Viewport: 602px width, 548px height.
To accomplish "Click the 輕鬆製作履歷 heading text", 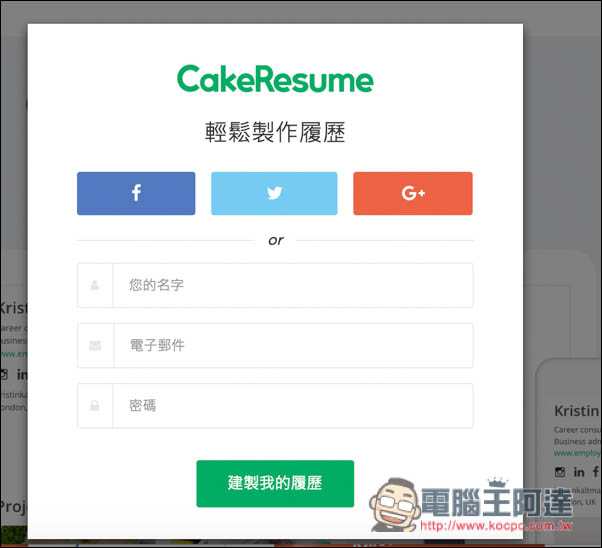I will (x=275, y=133).
